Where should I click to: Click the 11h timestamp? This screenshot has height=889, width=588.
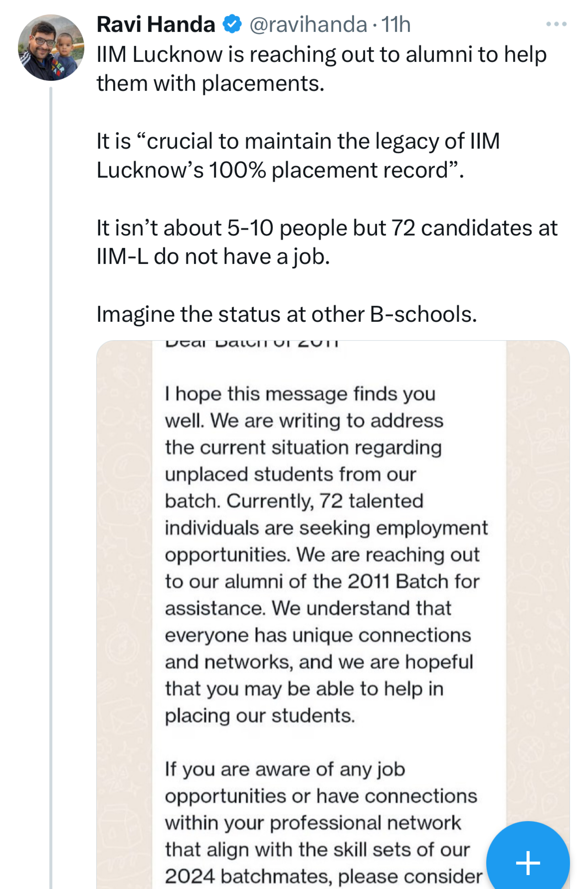coord(396,24)
